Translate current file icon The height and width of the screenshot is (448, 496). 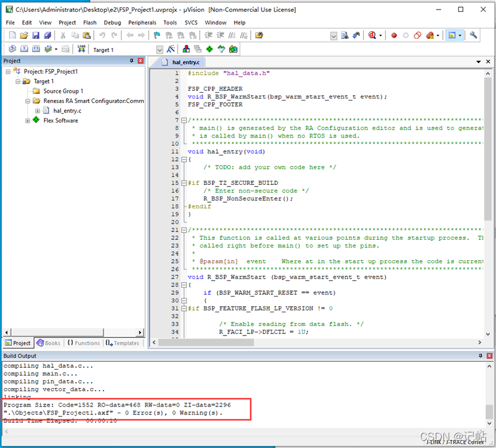[x=13, y=48]
